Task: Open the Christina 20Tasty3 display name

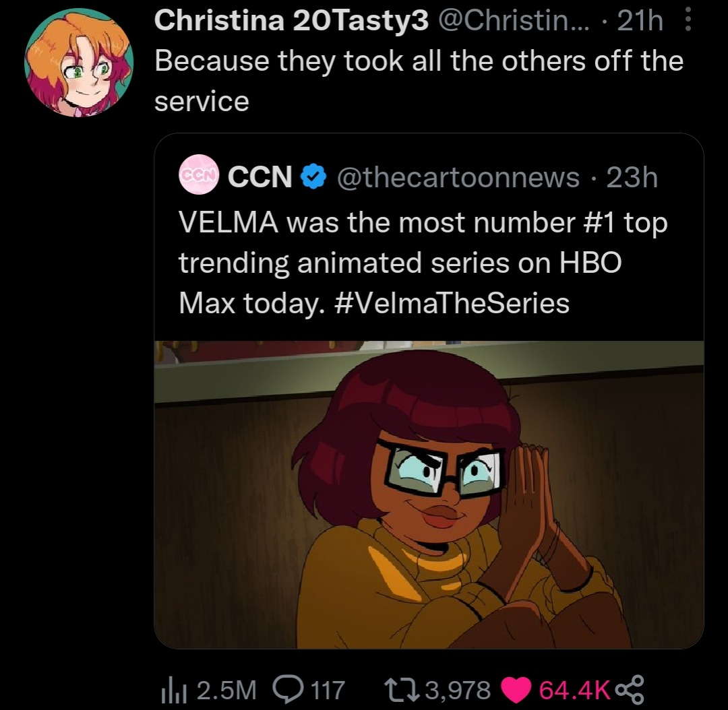Action: (x=291, y=22)
